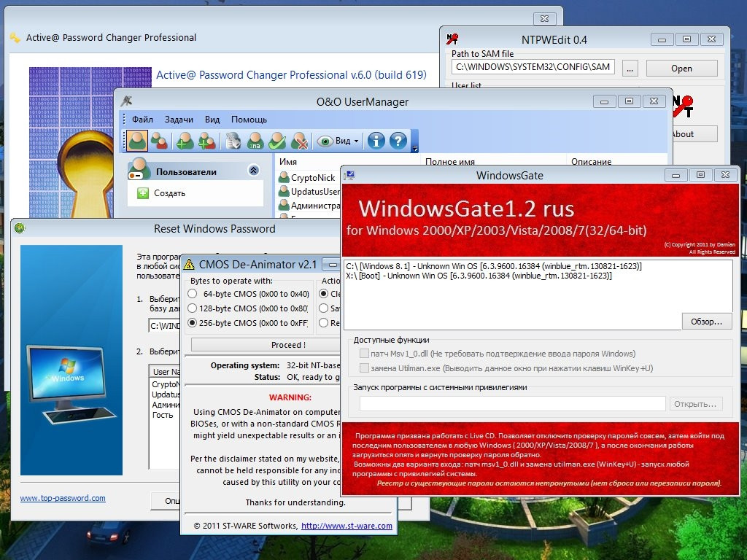The image size is (747, 560).
Task: Select CryptoNick user icon in O&O list
Action: (284, 177)
